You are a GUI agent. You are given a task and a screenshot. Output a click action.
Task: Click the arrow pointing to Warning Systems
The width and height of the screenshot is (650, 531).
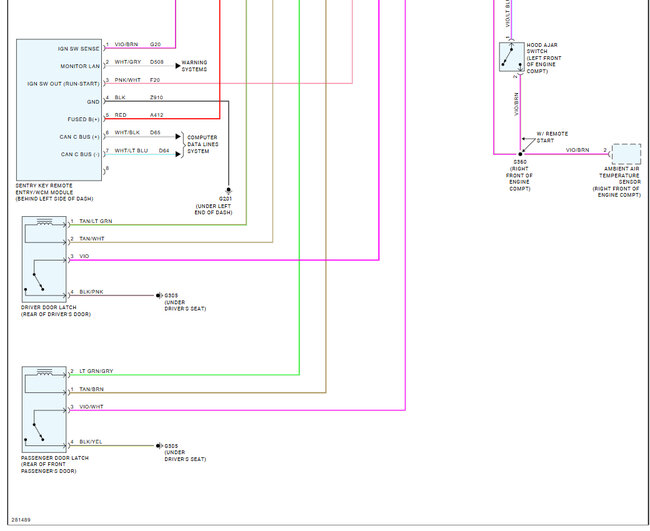178,66
